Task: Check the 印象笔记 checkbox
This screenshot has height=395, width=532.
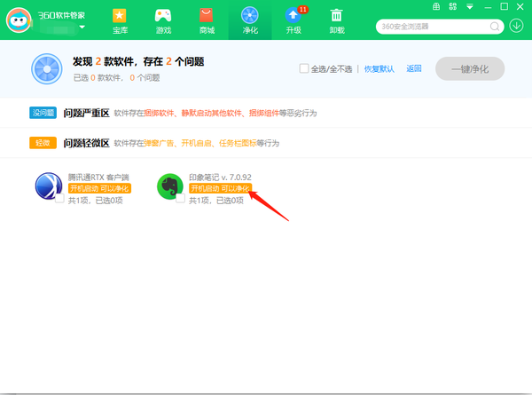Action: (180, 200)
